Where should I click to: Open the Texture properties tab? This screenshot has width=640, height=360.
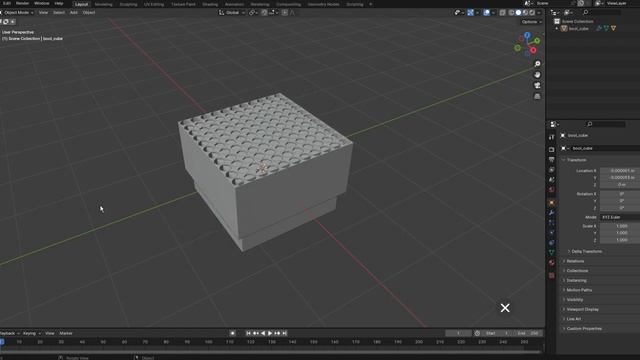(x=551, y=276)
